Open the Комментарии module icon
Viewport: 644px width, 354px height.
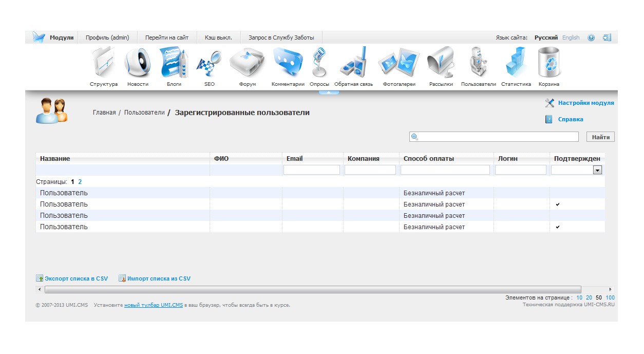coord(288,63)
